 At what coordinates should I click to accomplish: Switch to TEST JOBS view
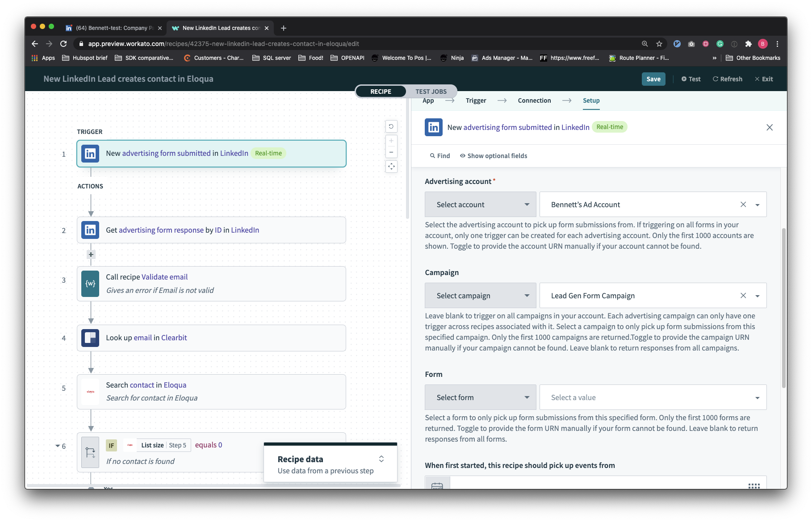(431, 92)
